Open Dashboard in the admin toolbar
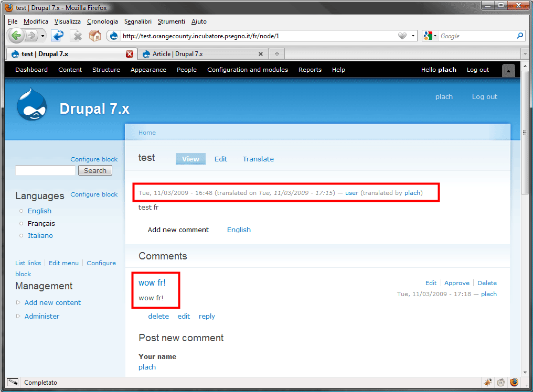This screenshot has height=392, width=533. tap(31, 70)
